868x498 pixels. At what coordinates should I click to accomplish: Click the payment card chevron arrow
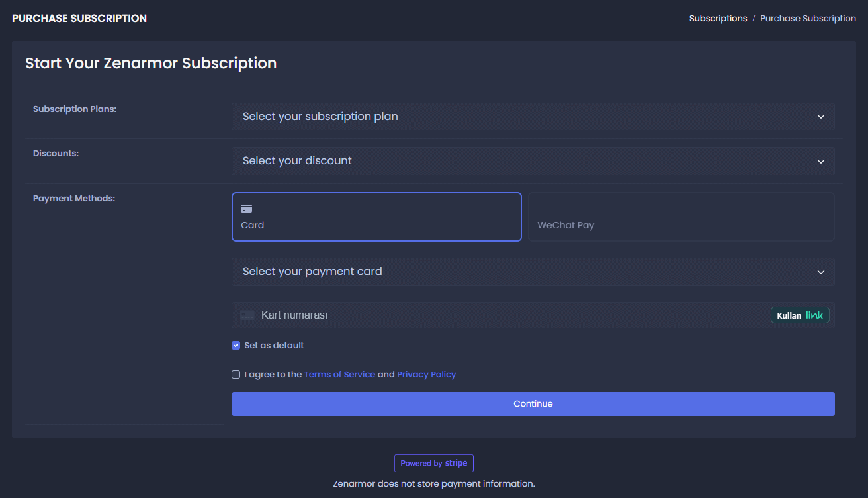coord(820,272)
